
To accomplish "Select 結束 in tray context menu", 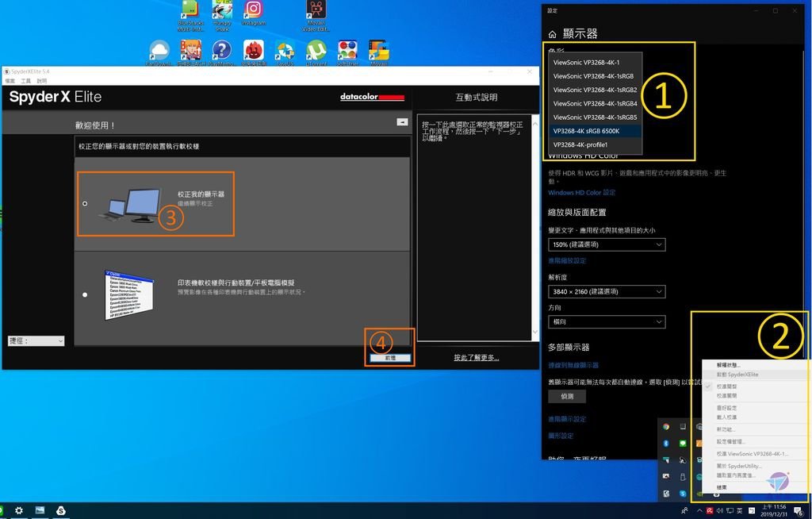I will [755, 487].
